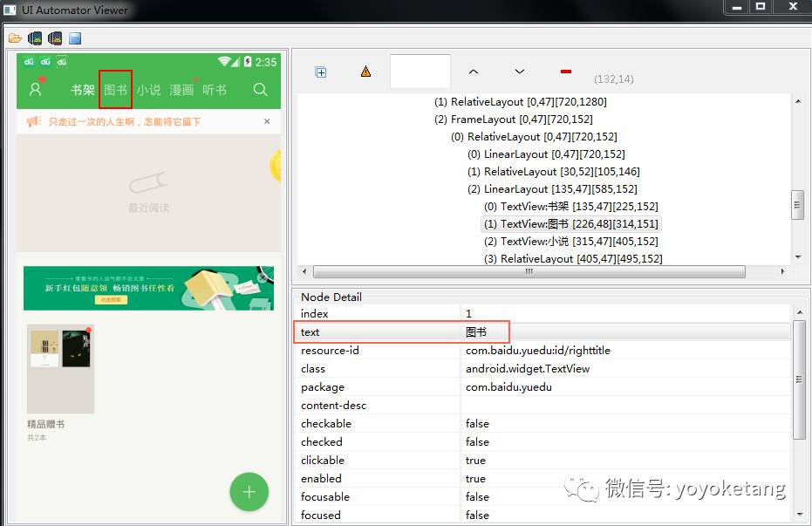Maximize the UI Automator Viewer window
The image size is (812, 526).
coord(761,7)
